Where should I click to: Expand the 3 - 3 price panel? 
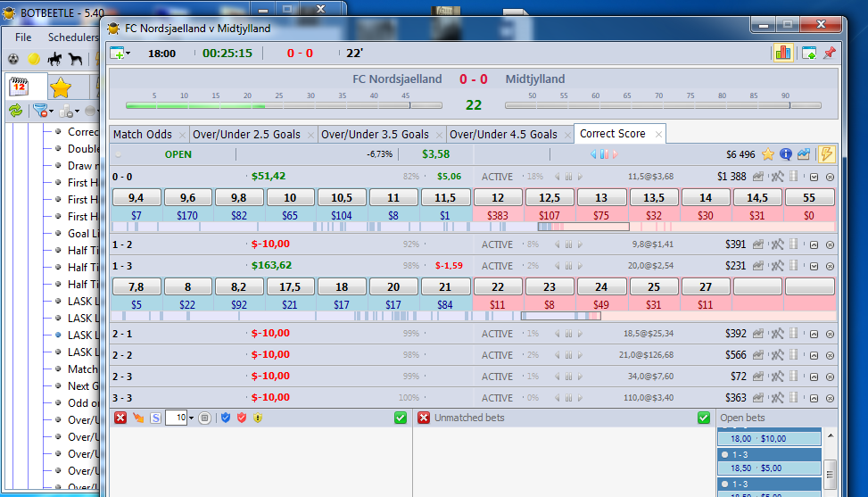814,398
